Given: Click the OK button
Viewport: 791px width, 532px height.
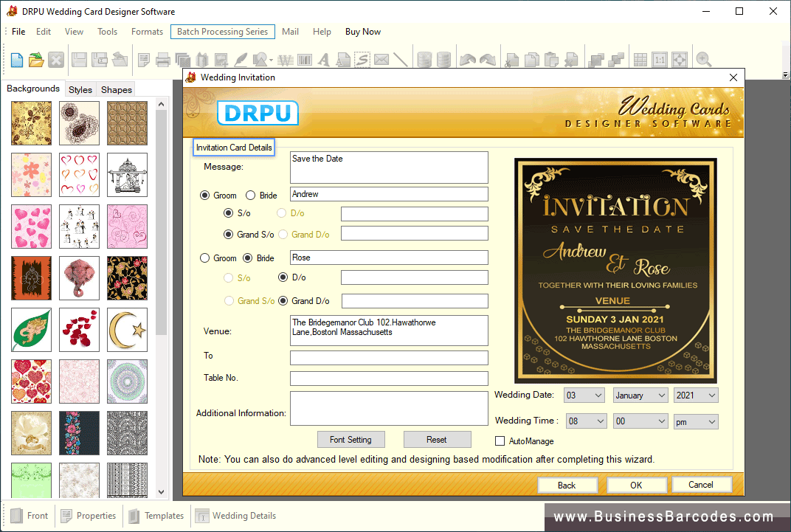Looking at the screenshot, I should pos(636,485).
